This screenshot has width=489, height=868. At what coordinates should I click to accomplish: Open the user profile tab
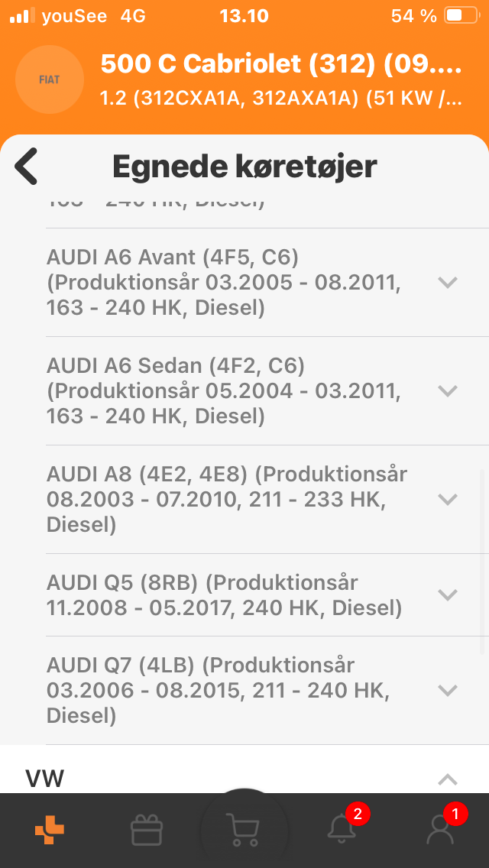[x=440, y=830]
